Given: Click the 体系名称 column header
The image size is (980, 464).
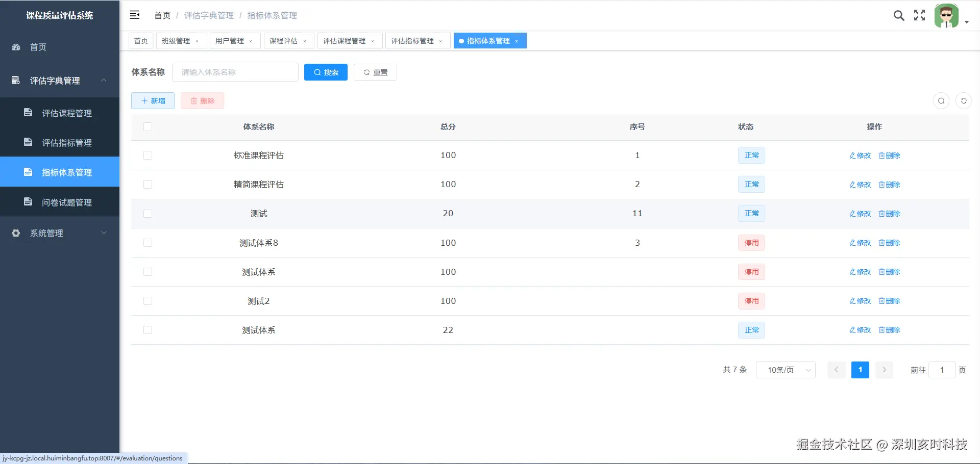Looking at the screenshot, I should pyautogui.click(x=259, y=127).
